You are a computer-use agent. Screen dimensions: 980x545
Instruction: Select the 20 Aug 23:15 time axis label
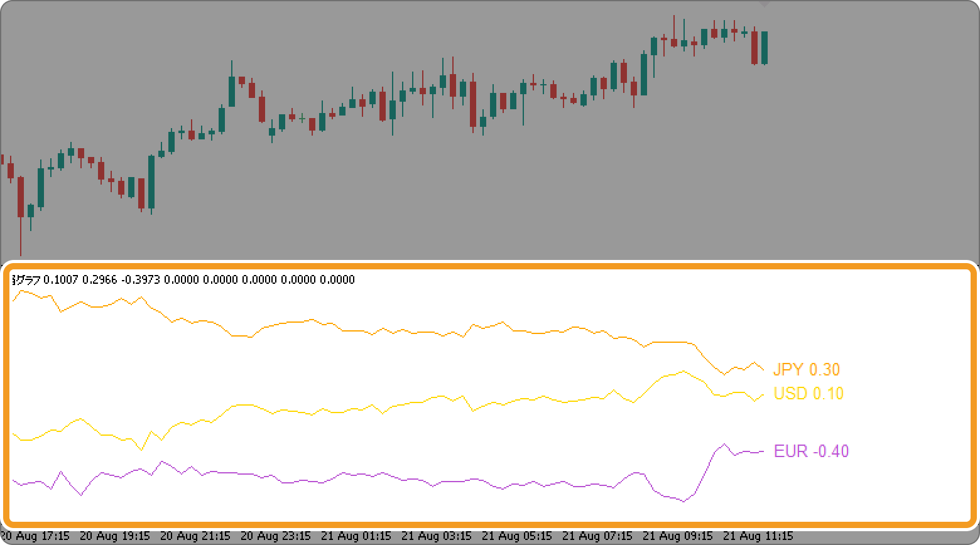coord(276,536)
